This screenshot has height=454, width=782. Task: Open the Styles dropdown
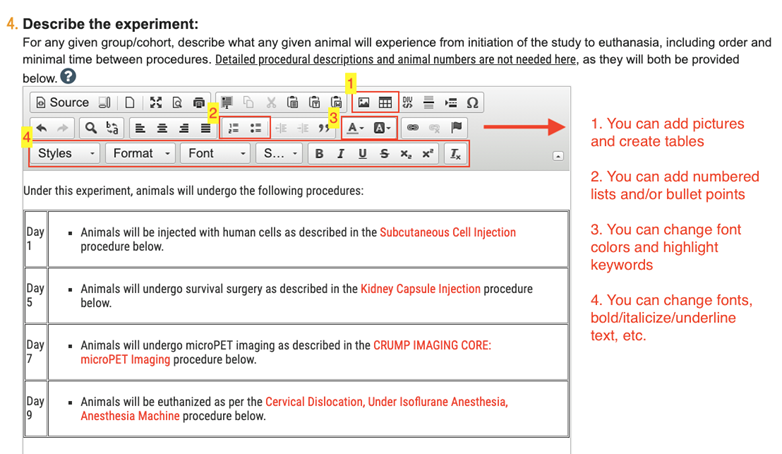pos(65,153)
